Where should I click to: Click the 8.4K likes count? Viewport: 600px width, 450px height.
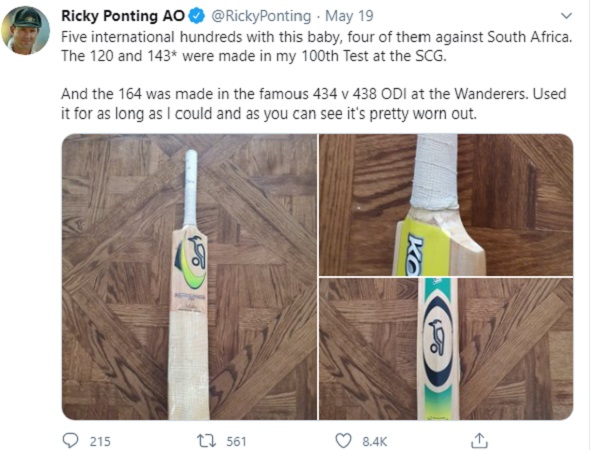[x=376, y=441]
